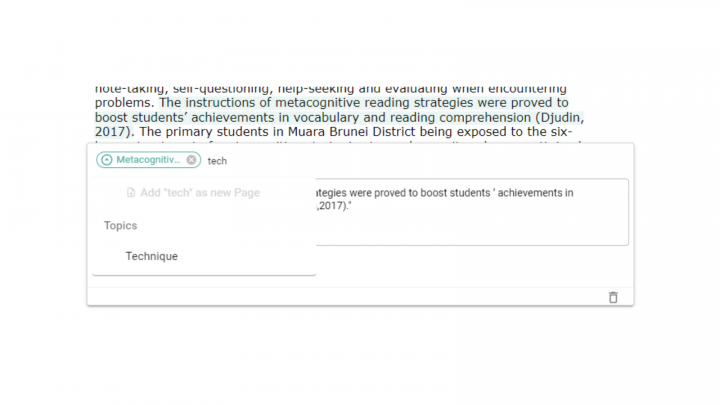The image size is (720, 405).
Task: Click the word "problems." in the document
Action: (124, 102)
